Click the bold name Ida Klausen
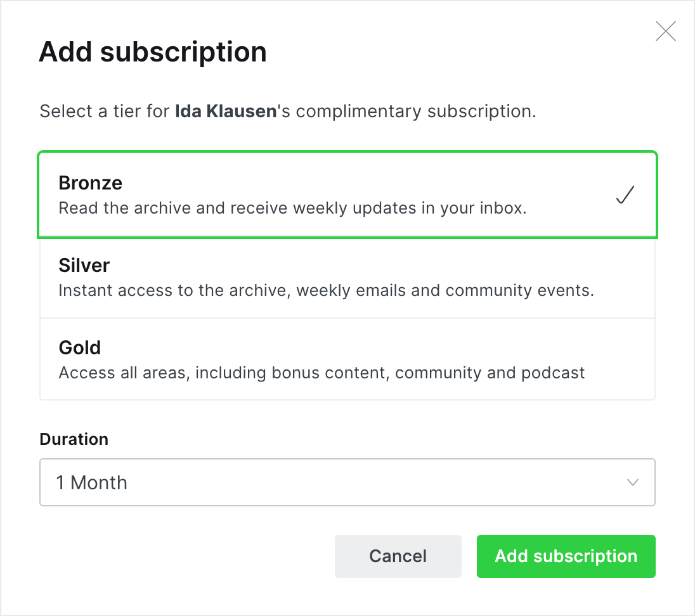695x616 pixels. coord(225,112)
